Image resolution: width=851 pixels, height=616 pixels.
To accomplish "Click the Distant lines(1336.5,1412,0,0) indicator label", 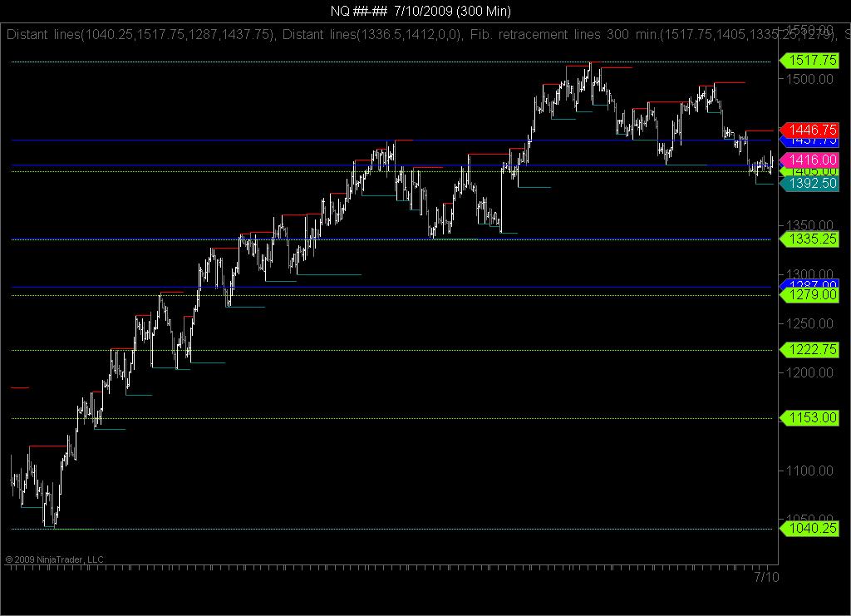I will click(x=372, y=35).
